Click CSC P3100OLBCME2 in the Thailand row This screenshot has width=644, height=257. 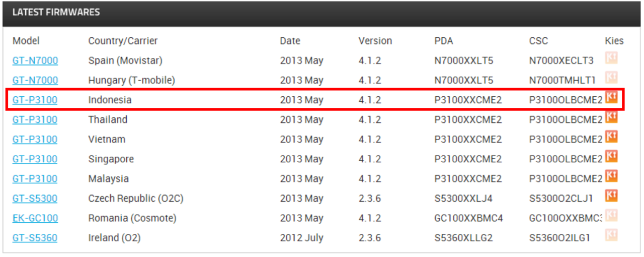[x=566, y=119]
